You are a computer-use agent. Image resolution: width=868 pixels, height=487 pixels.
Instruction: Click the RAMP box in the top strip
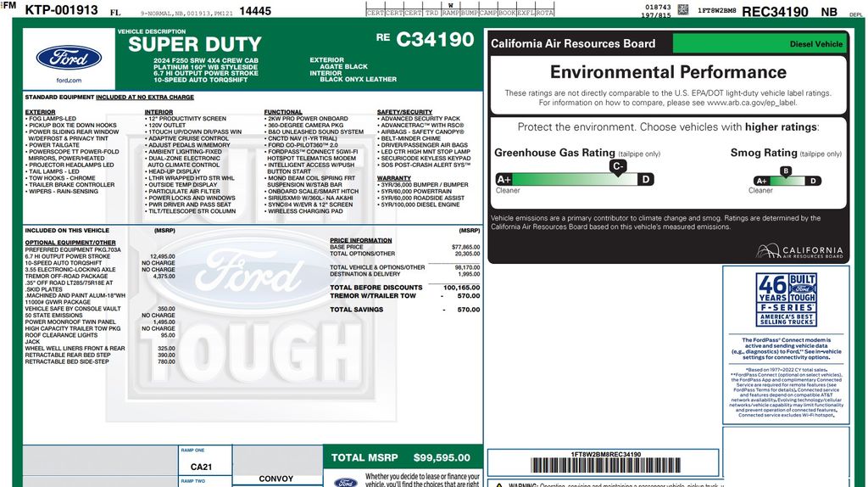click(450, 13)
